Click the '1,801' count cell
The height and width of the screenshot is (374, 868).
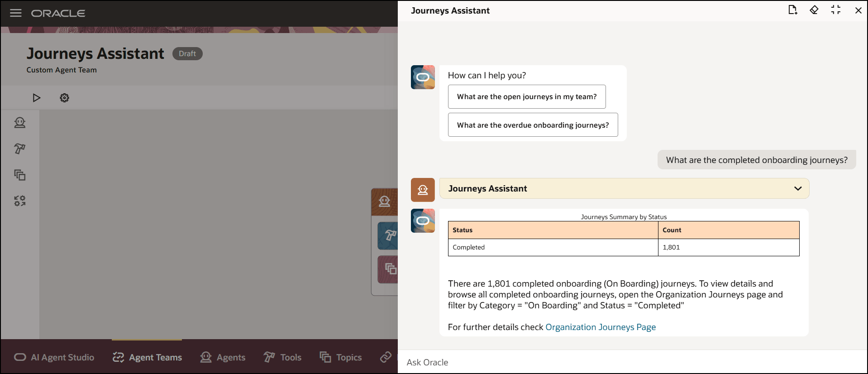coord(729,247)
